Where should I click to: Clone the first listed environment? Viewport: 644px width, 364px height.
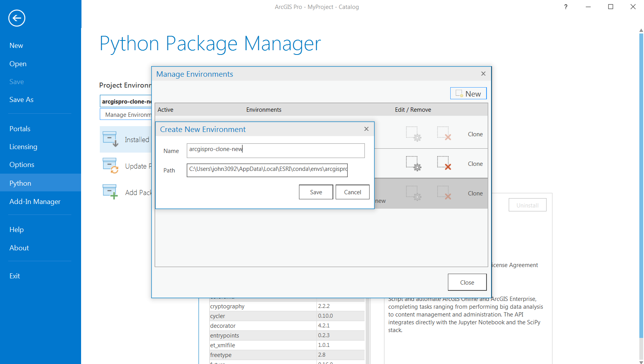coord(475,134)
